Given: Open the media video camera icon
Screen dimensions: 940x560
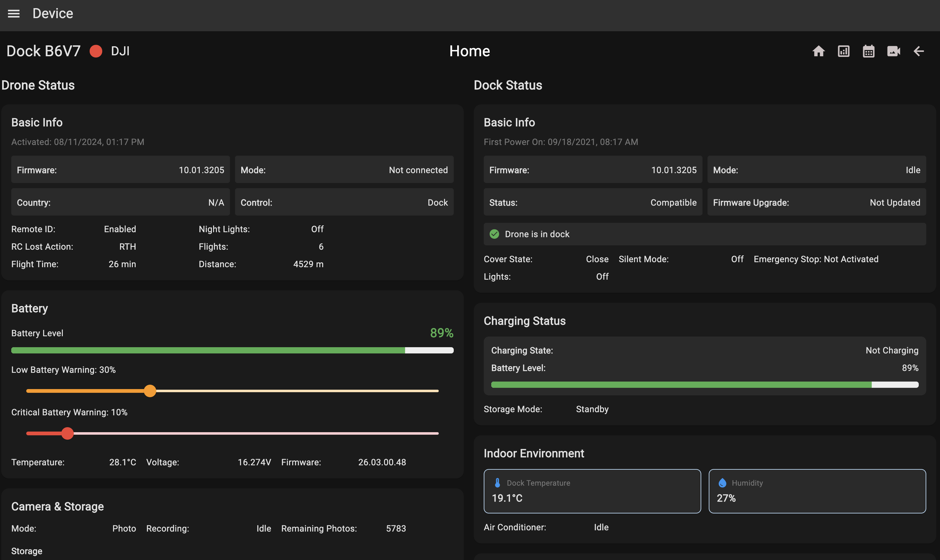Looking at the screenshot, I should [893, 51].
